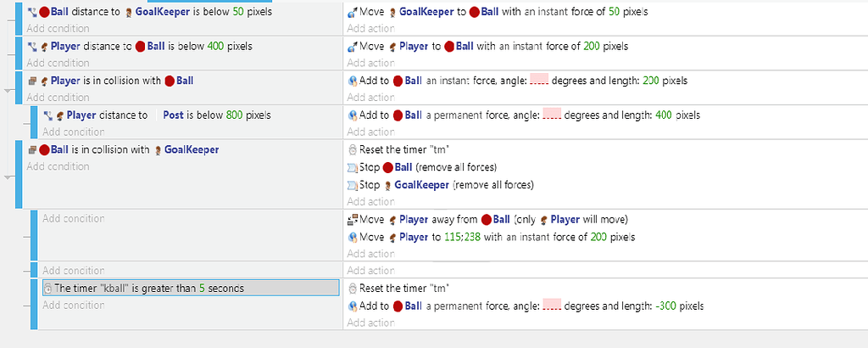This screenshot has width=868, height=348.
Task: Click force icon in permanent force length 400 action
Action: (x=352, y=115)
